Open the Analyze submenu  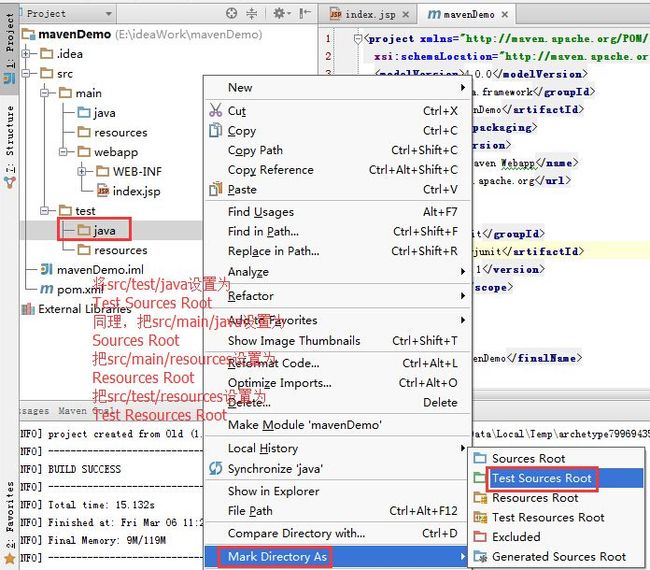coord(338,272)
